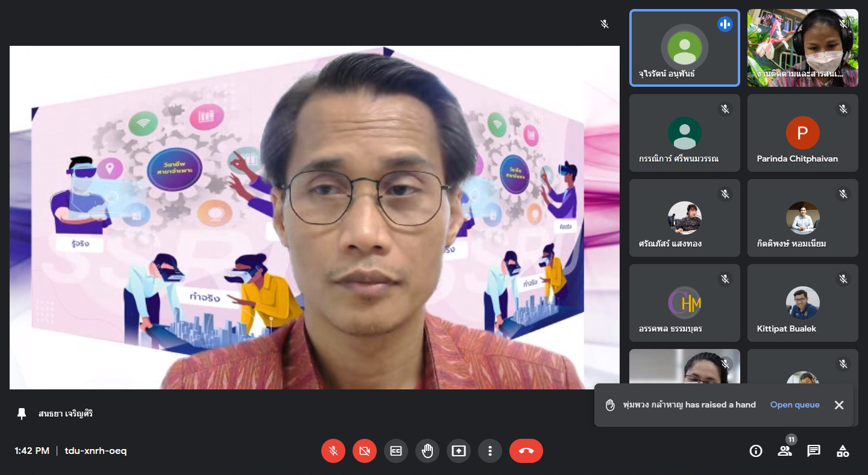Select Kittipat Bualek participant tile
Viewport: 868px width, 475px height.
click(802, 303)
